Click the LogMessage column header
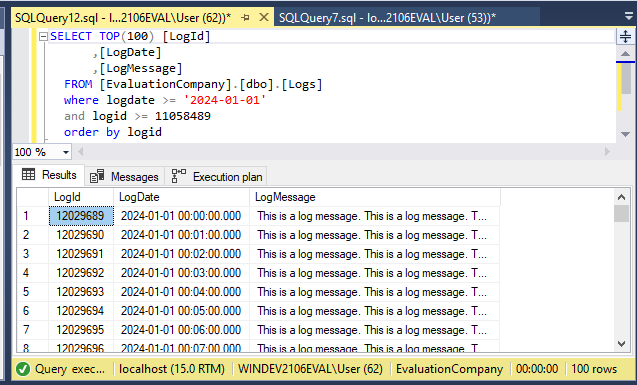 (375, 197)
